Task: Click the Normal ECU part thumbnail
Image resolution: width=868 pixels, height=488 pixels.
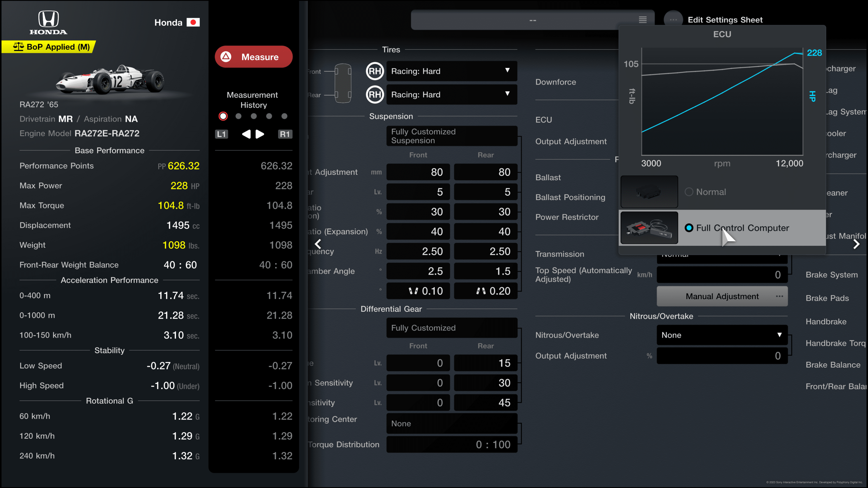Action: (x=649, y=192)
